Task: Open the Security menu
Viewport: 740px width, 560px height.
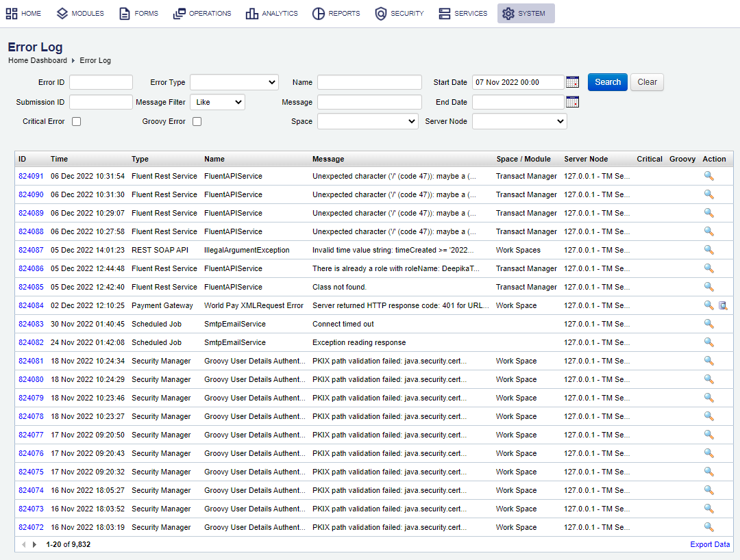Action: pyautogui.click(x=399, y=14)
